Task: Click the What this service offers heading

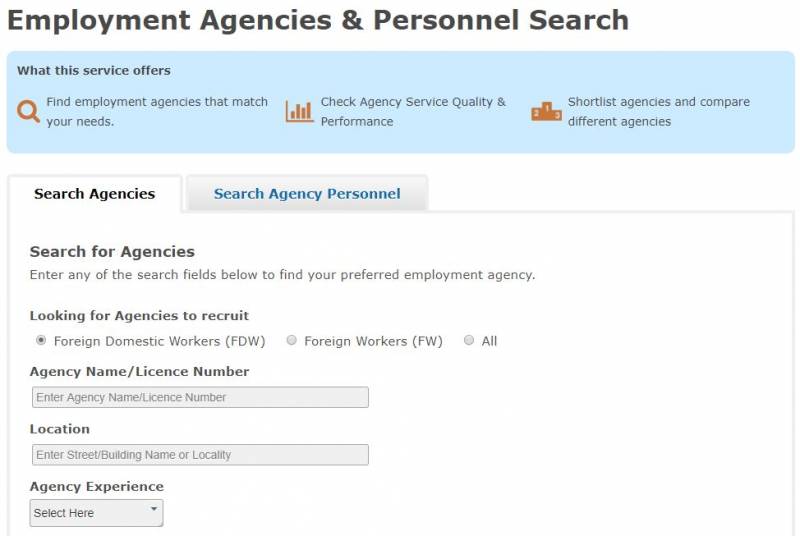Action: coord(94,71)
